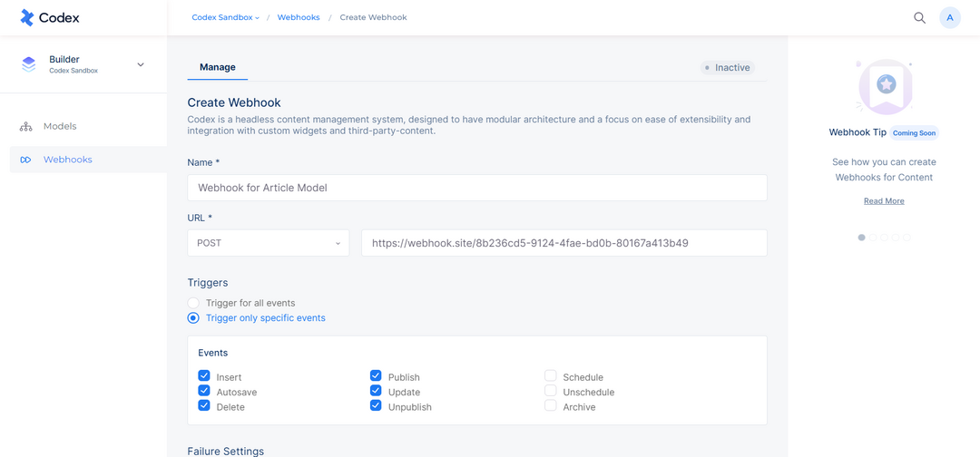980x457 pixels.
Task: Click the Failure Settings heading
Action: [x=226, y=451]
